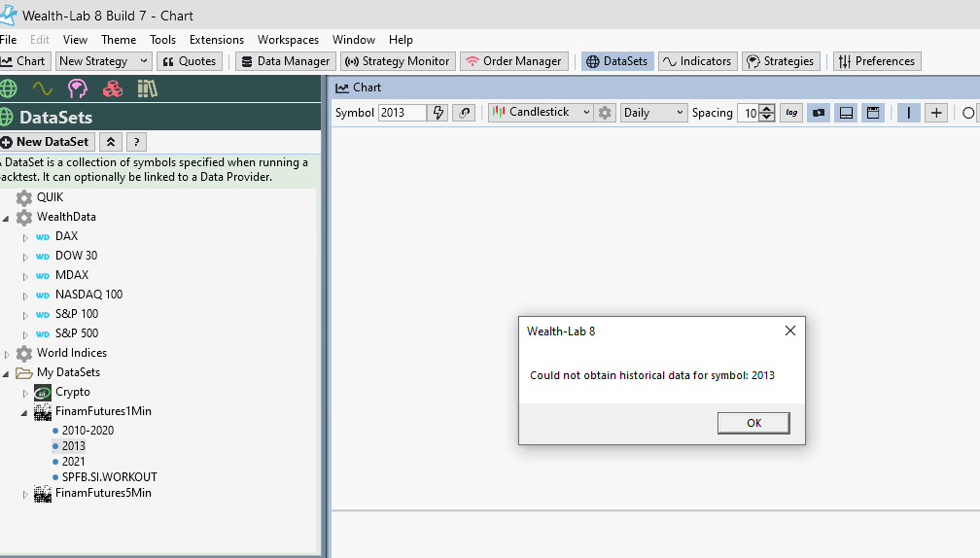Open the Workspaces menu
The image size is (980, 558).
288,39
